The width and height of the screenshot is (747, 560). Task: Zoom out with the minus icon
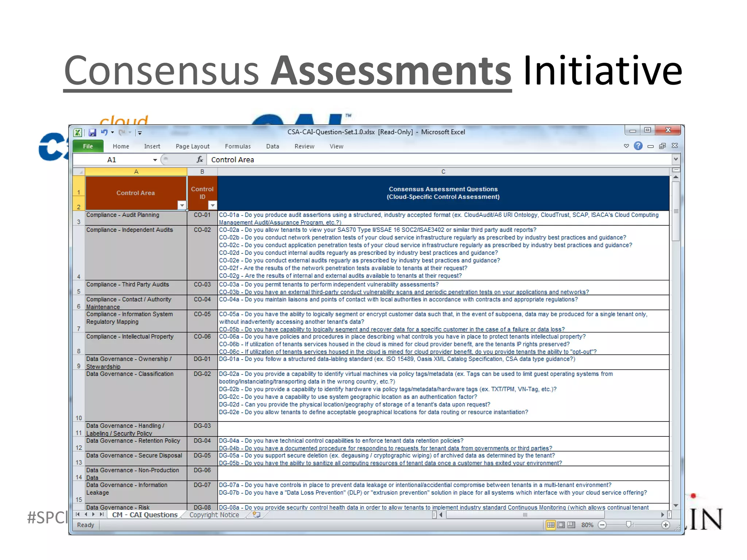tap(602, 525)
